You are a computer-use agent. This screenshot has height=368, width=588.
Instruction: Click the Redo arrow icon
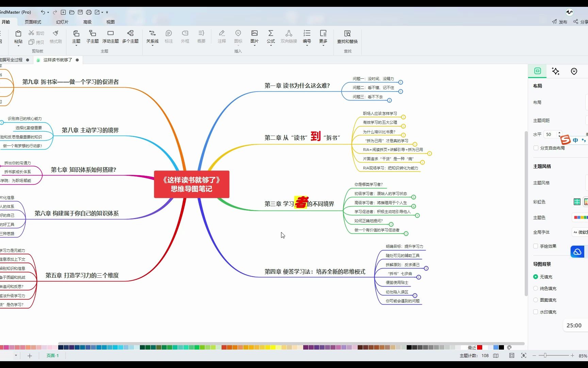[x=55, y=12]
